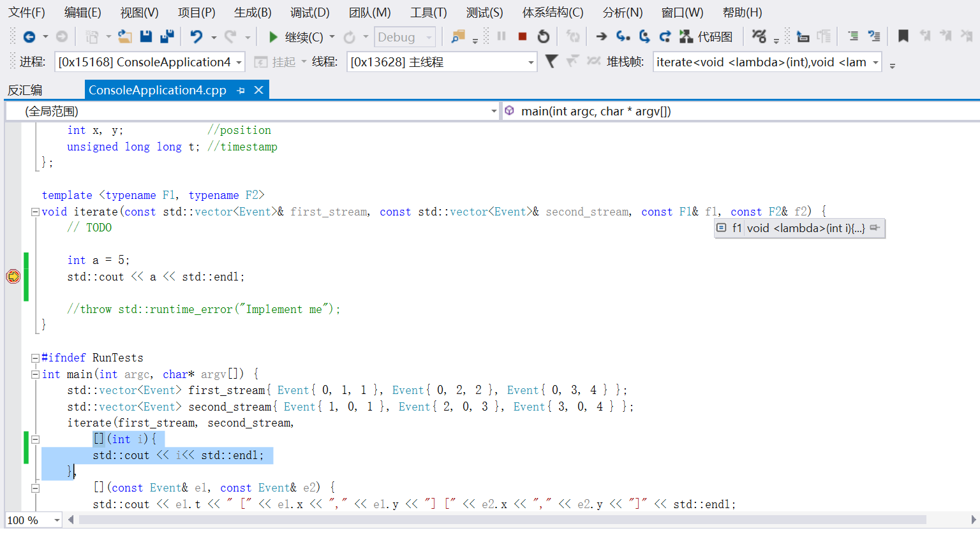Expand the f1 lambda data tip

point(721,228)
